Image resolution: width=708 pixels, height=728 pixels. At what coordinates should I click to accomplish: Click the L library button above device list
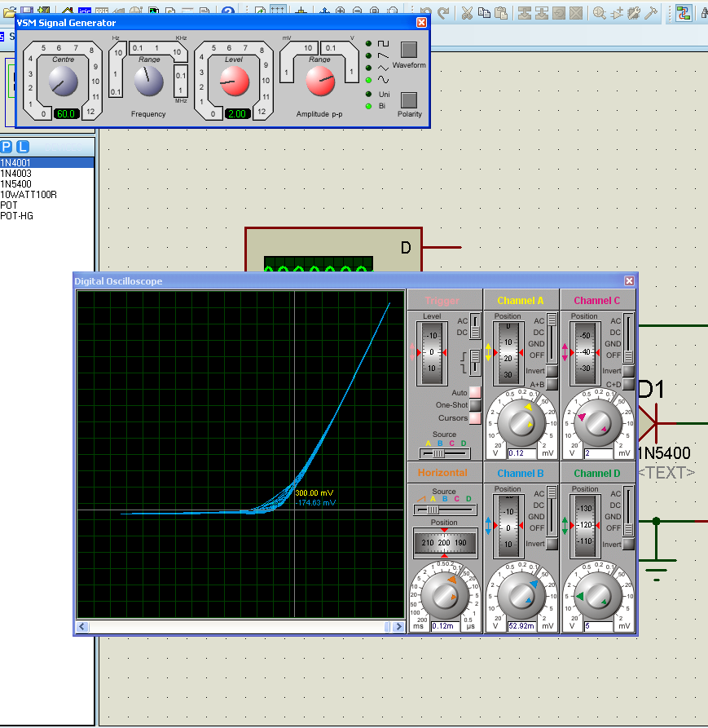pyautogui.click(x=23, y=147)
